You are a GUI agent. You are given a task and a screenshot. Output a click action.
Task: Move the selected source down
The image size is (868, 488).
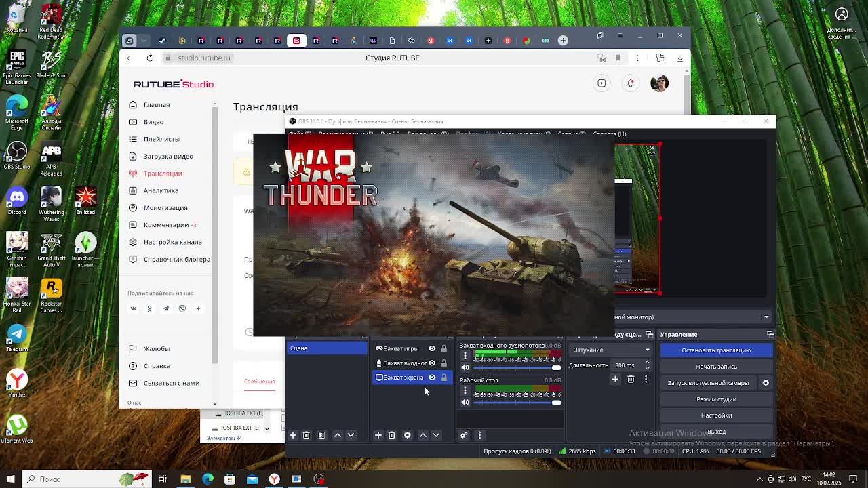[x=436, y=435]
